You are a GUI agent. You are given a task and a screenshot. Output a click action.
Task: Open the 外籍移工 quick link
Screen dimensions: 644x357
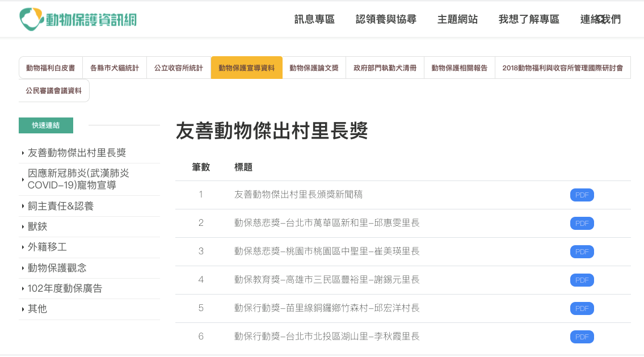(x=47, y=247)
